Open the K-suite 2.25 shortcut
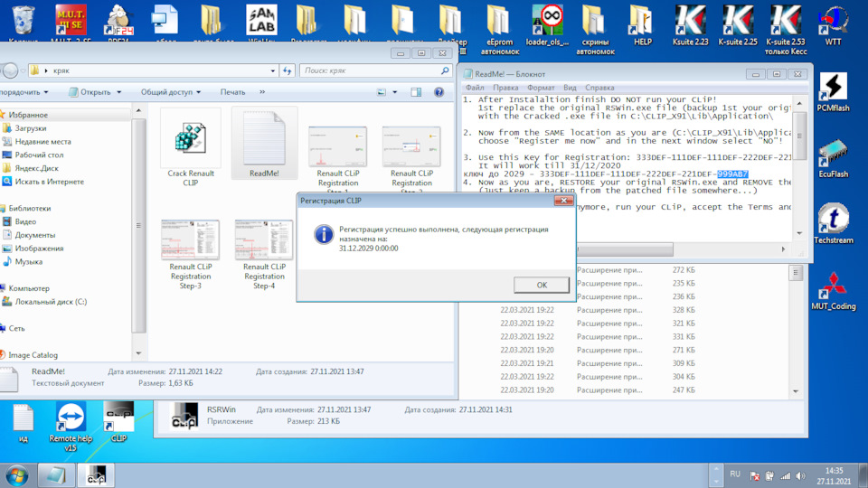Viewport: 868px width, 488px height. click(738, 25)
